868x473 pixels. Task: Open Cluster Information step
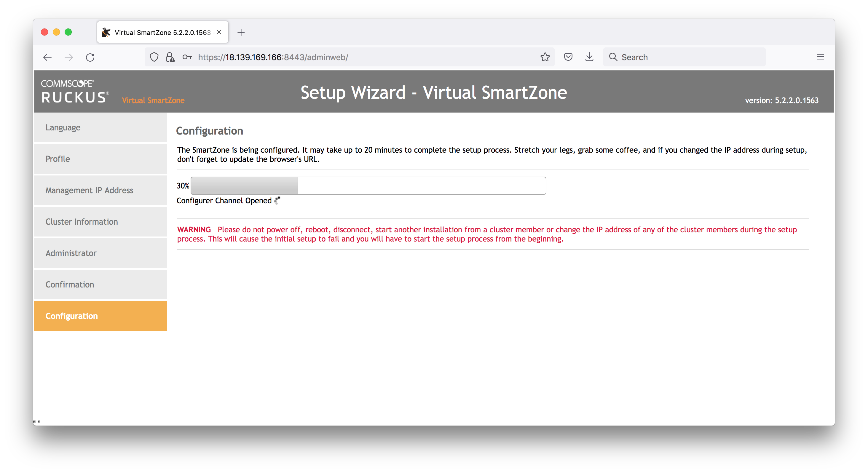(x=100, y=222)
